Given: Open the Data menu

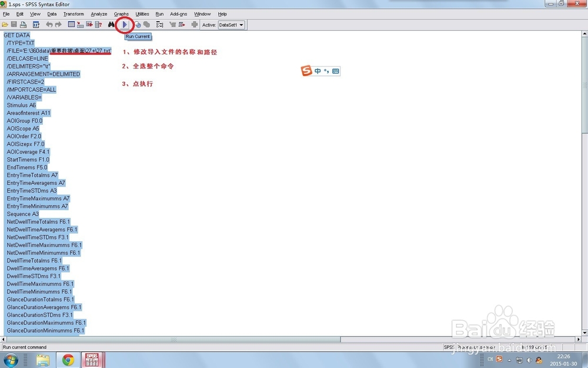Looking at the screenshot, I should coord(52,14).
